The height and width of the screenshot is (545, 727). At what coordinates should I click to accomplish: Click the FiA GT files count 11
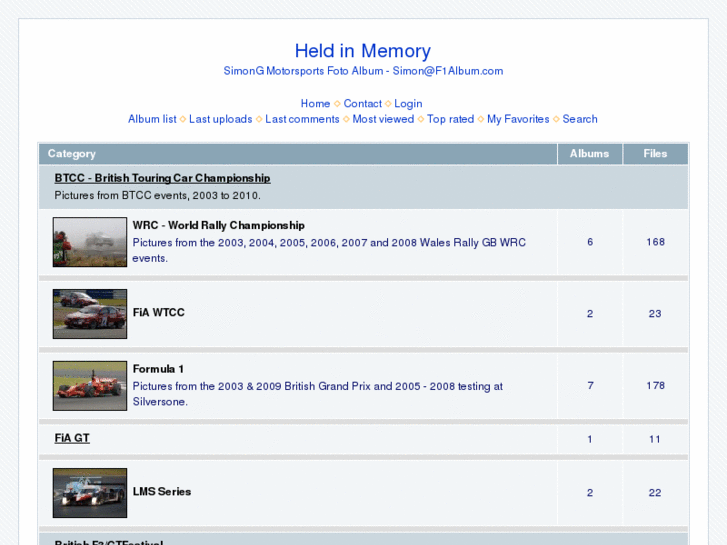coord(655,439)
